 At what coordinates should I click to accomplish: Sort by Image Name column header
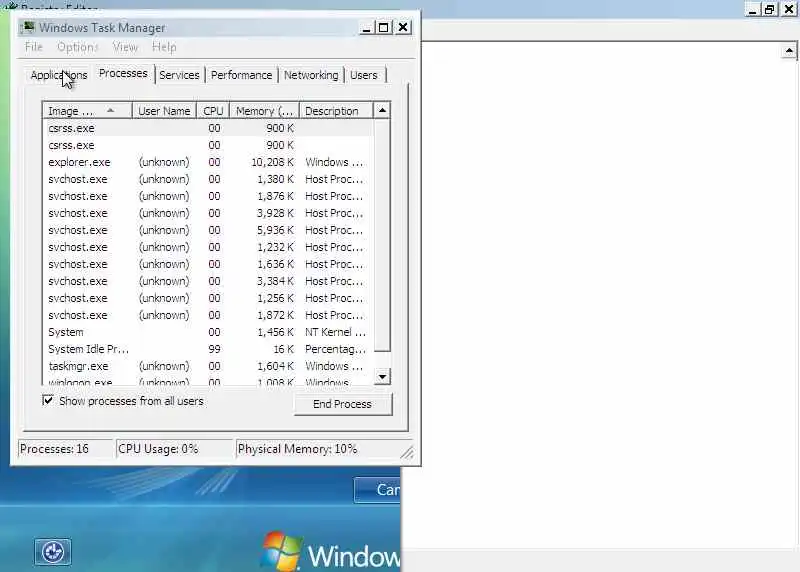pyautogui.click(x=88, y=111)
